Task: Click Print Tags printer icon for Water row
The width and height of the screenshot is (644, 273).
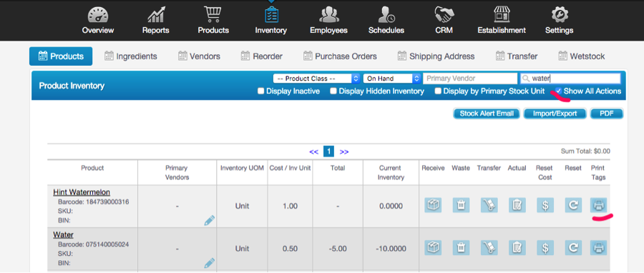Action: (x=598, y=247)
